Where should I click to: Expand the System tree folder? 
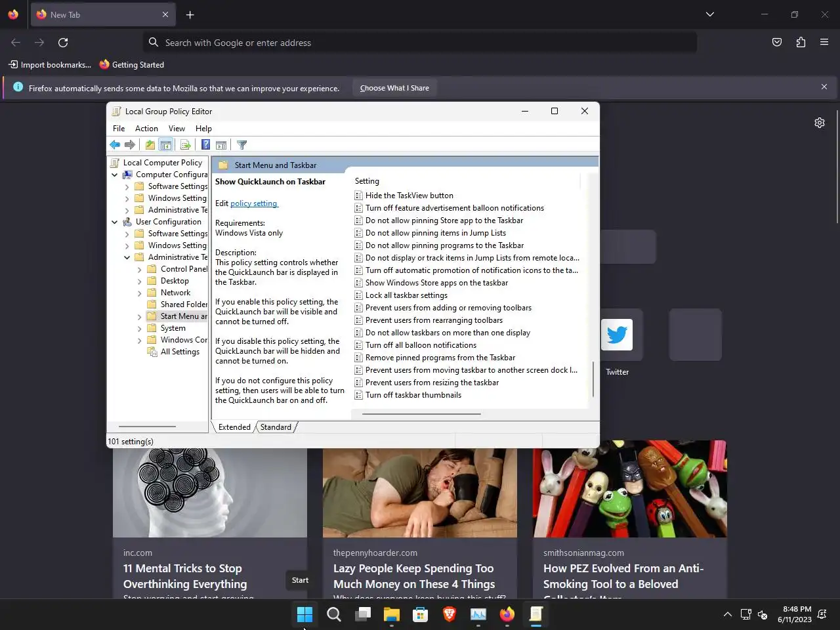coord(140,328)
